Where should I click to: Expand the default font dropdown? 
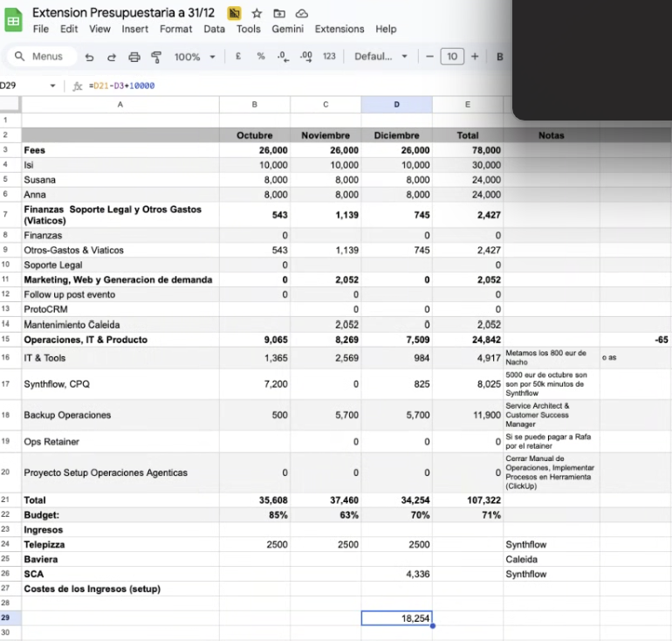point(381,57)
